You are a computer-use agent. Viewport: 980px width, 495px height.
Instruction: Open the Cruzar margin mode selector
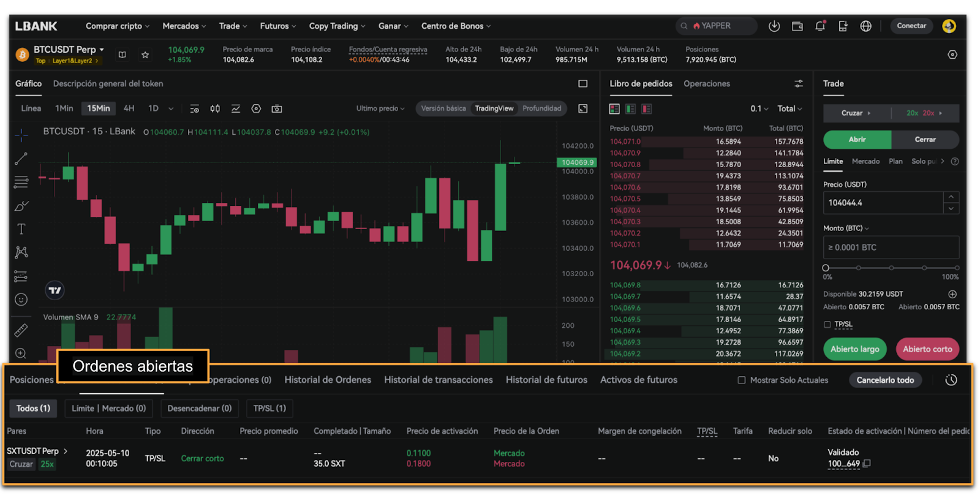(856, 113)
